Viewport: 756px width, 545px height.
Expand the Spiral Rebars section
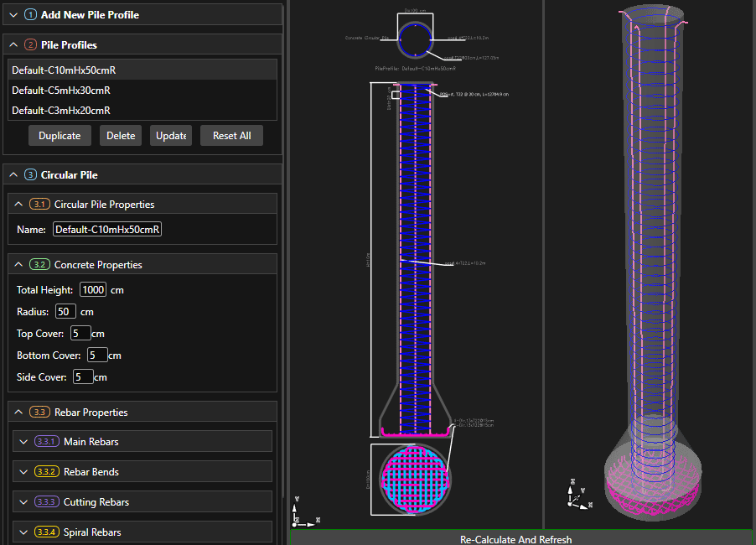point(23,532)
